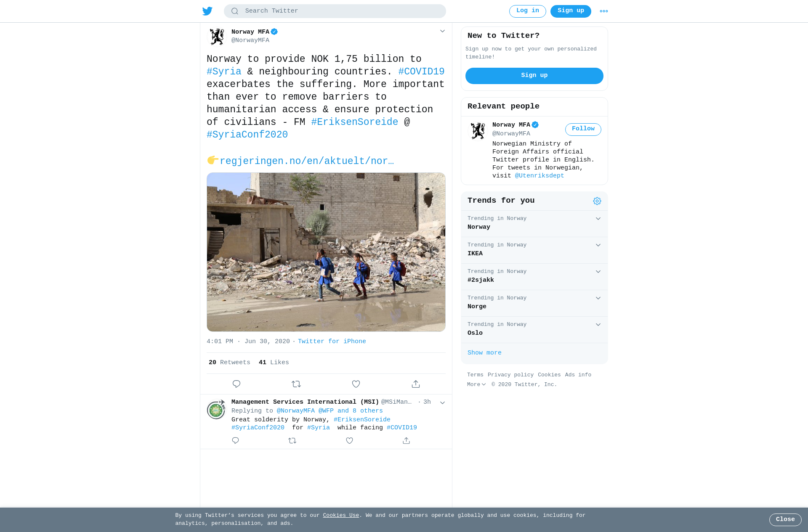
Task: Open chevron menu for Oslo trend
Action: 598,325
